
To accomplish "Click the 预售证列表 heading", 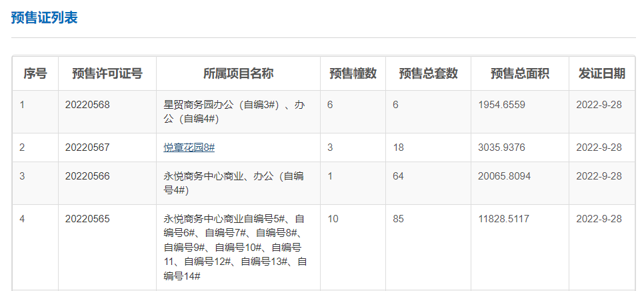I will 45,18.
